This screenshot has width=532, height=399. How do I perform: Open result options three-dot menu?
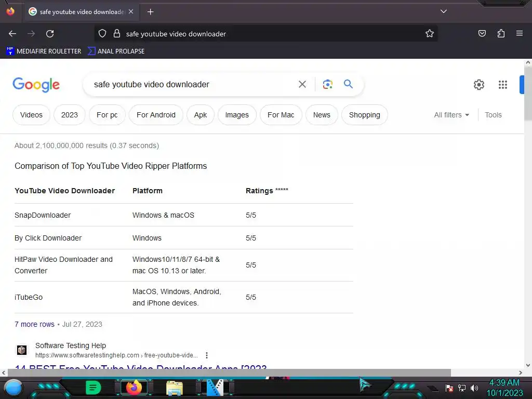[207, 355]
